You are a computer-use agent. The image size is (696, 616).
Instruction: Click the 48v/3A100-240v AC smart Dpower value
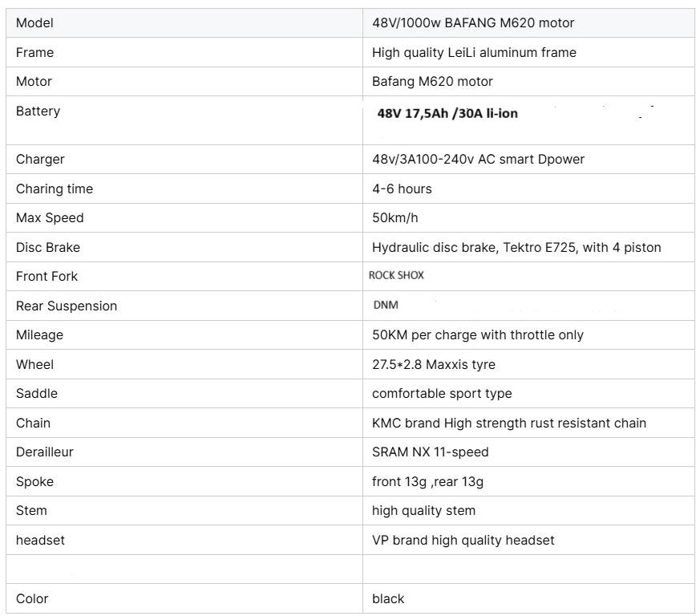point(478,160)
